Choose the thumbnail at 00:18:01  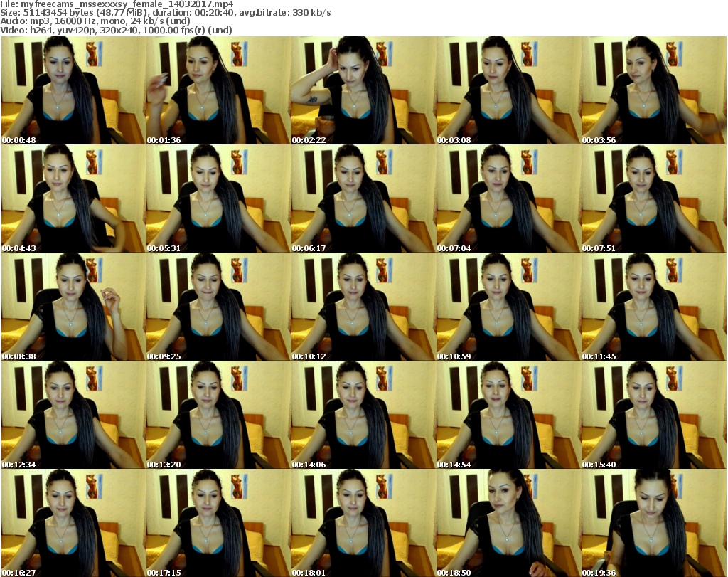[363, 523]
